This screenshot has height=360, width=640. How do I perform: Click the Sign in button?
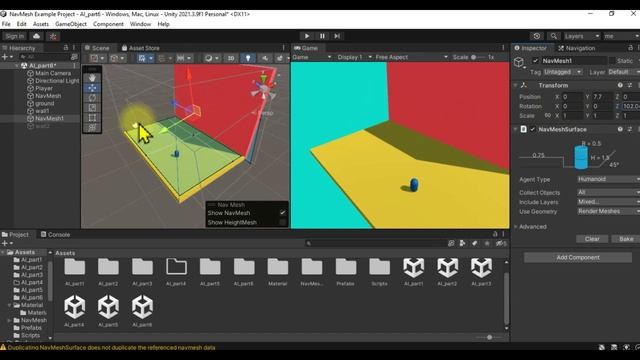coord(15,36)
